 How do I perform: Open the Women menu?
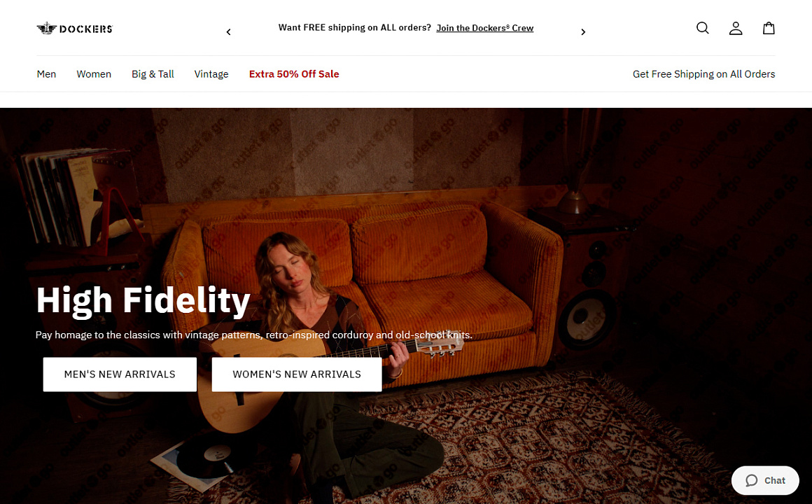pyautogui.click(x=94, y=74)
